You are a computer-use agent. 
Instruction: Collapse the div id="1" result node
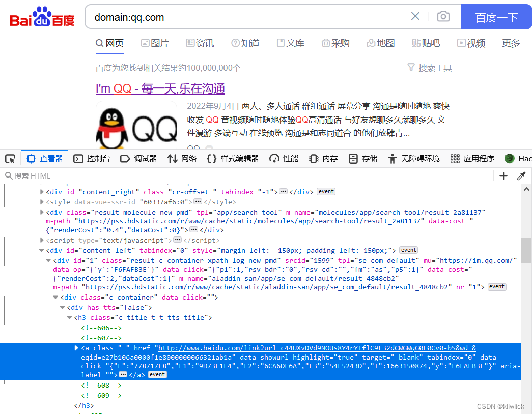(48, 261)
